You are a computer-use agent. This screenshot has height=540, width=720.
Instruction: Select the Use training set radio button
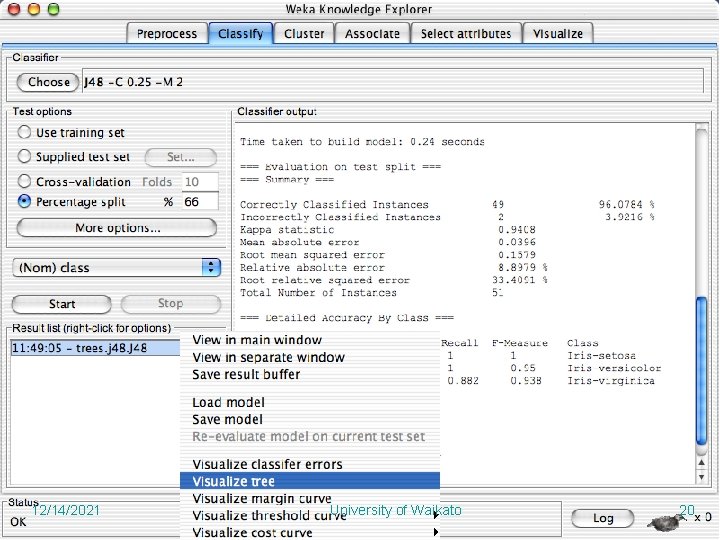click(x=24, y=132)
